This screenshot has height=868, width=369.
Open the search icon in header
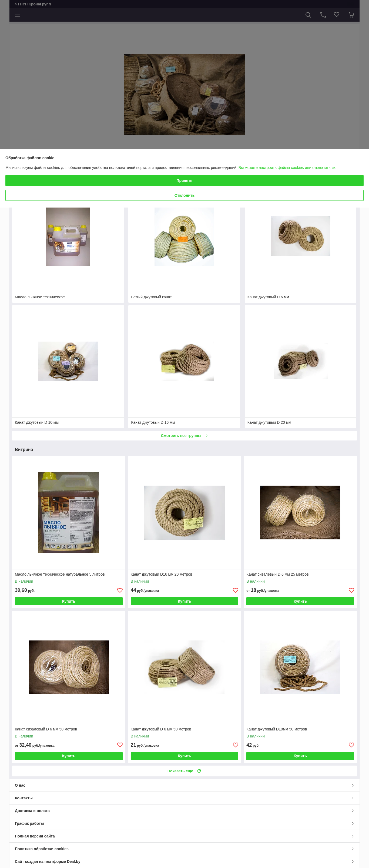(308, 15)
